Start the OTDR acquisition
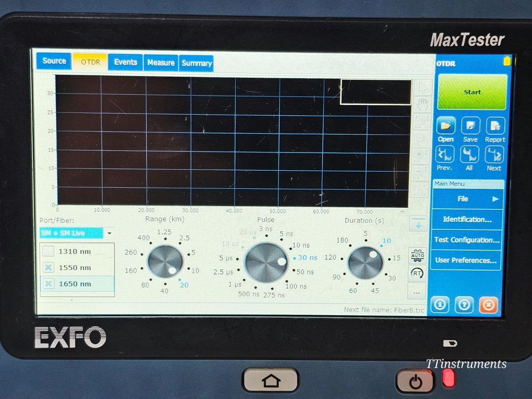The width and height of the screenshot is (532, 399). coord(472,92)
